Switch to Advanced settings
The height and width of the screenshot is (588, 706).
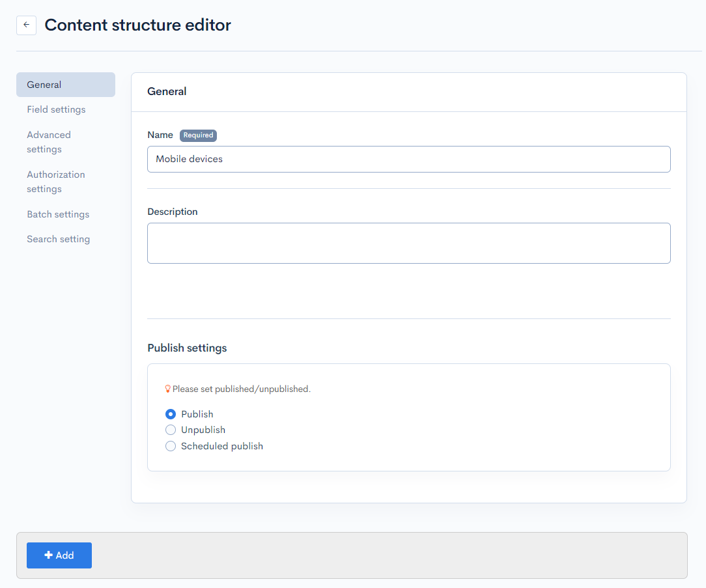point(49,141)
